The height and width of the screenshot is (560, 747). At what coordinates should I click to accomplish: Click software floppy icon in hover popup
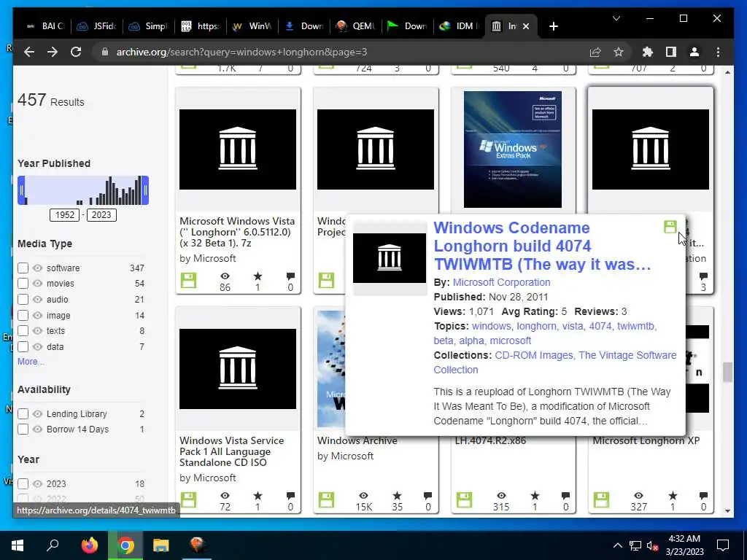670,227
